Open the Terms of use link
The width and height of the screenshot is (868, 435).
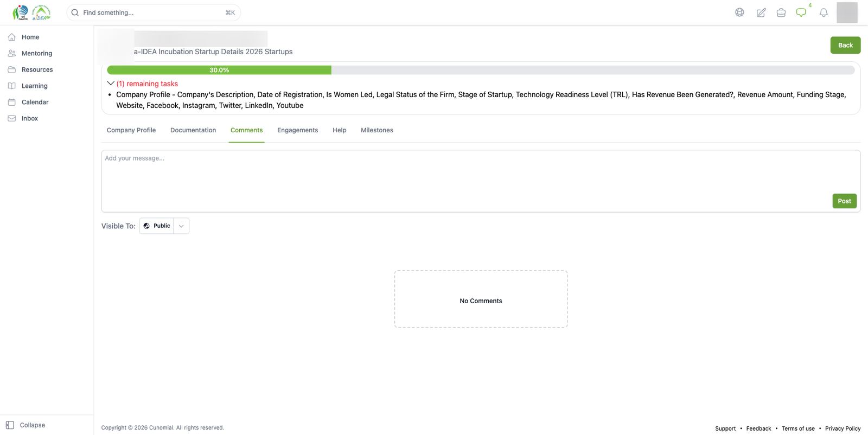tap(798, 428)
